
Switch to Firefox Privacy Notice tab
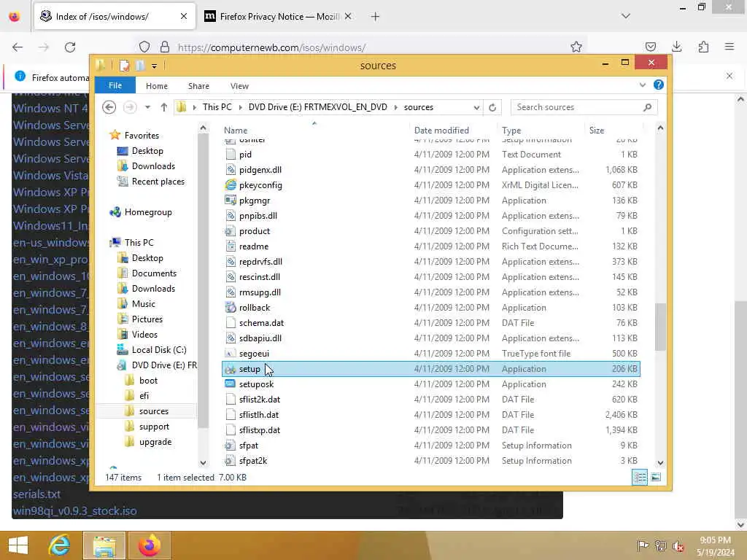(279, 17)
